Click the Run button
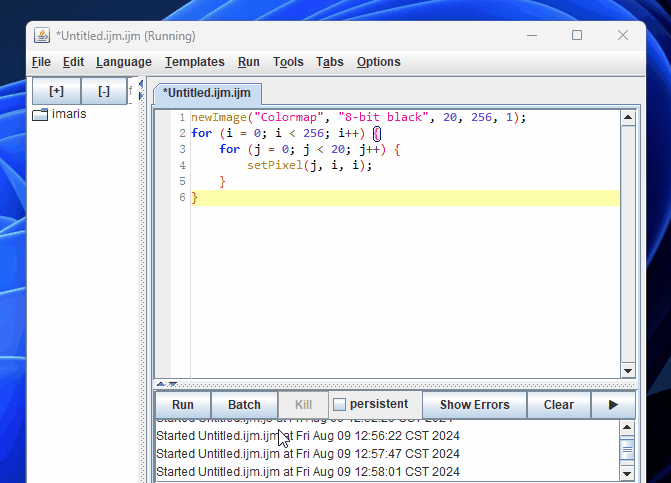671x483 pixels. pyautogui.click(x=183, y=405)
